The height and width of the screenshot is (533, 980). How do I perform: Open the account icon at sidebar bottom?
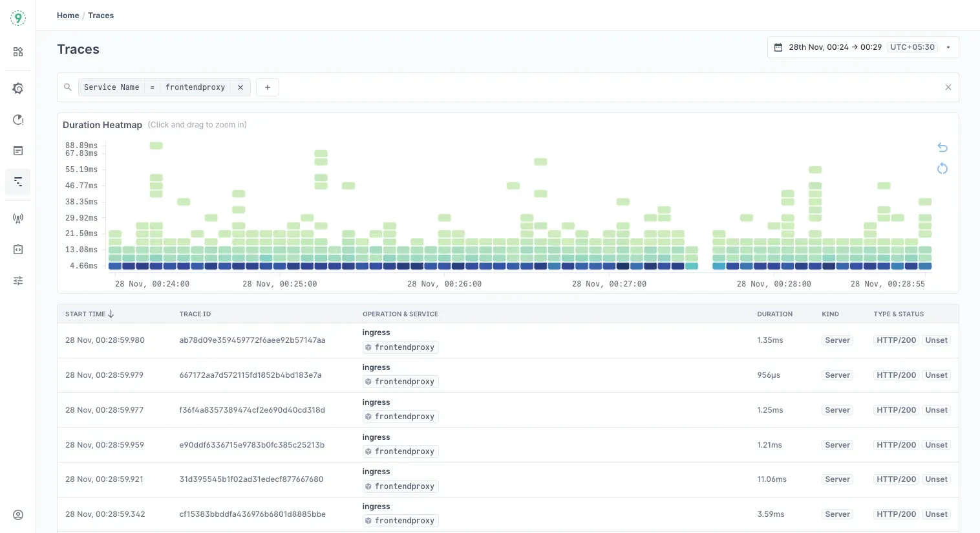pos(17,514)
